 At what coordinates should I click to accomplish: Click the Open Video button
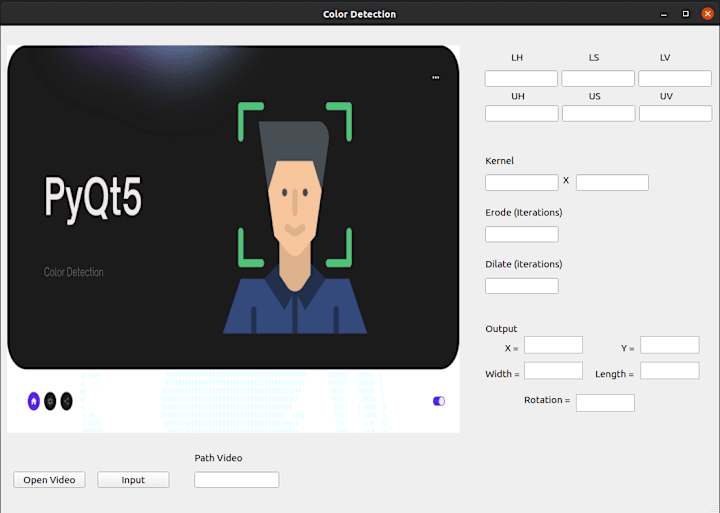[x=49, y=479]
